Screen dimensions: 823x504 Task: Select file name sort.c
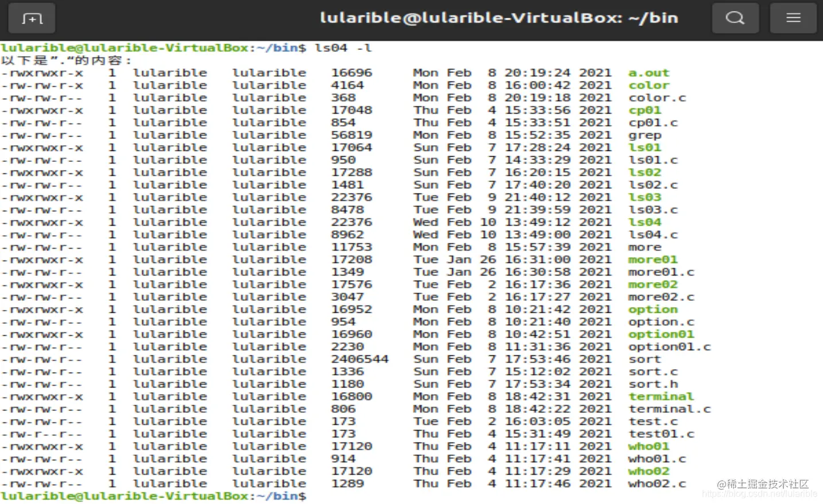pyautogui.click(x=653, y=372)
